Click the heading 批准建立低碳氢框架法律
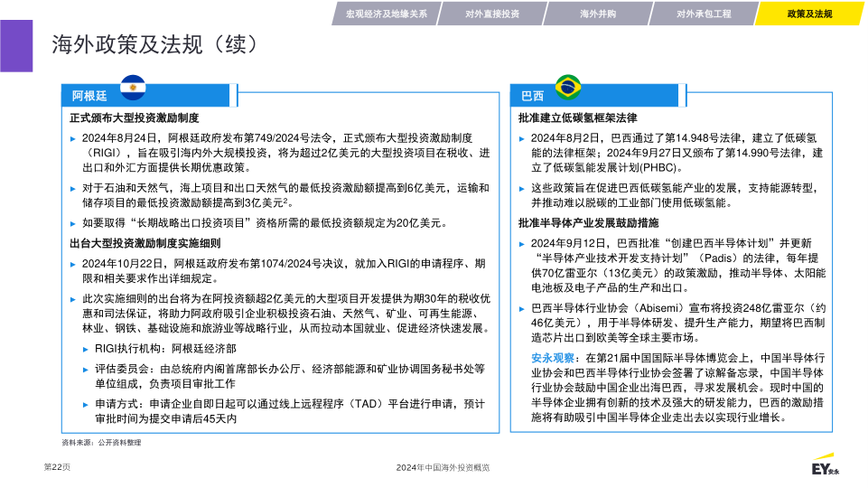Image resolution: width=868 pixels, height=488 pixels. pyautogui.click(x=577, y=118)
